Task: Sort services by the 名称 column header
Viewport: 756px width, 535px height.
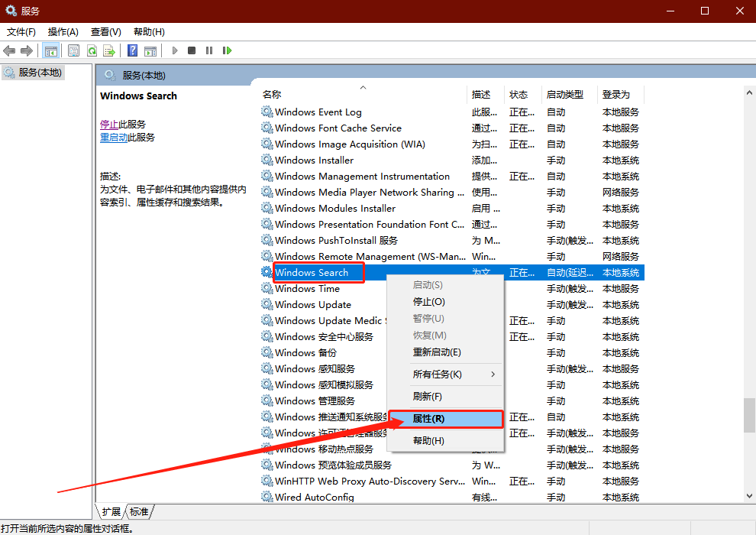Action: point(272,95)
